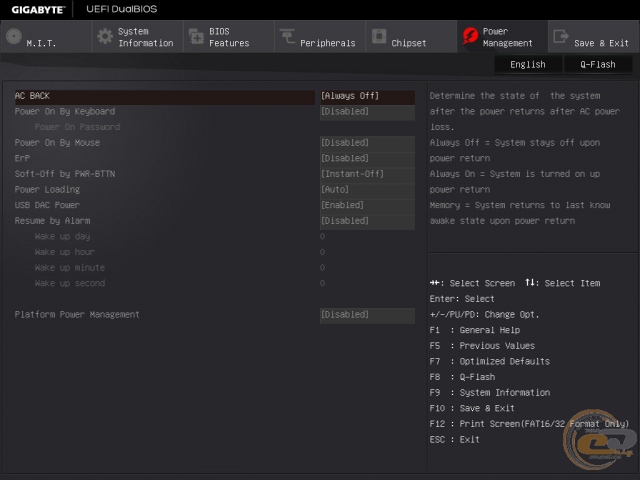640x480 pixels.
Task: Click the F10 Save & Exit hint
Action: [472, 409]
